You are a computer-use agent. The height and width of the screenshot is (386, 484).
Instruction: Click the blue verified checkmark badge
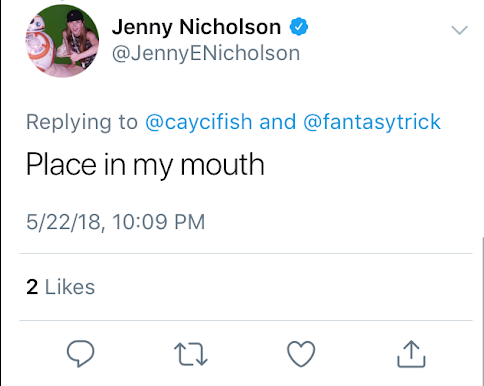(299, 27)
